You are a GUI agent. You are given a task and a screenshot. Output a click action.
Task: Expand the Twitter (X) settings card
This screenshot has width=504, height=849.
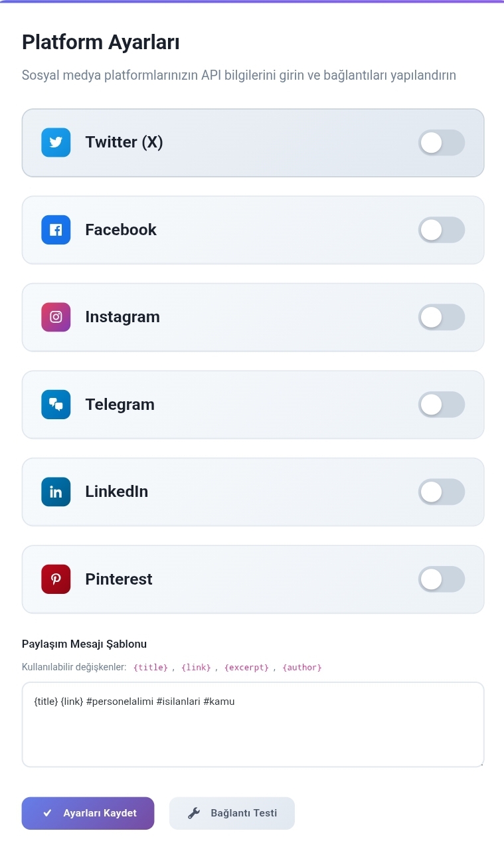pos(253,143)
